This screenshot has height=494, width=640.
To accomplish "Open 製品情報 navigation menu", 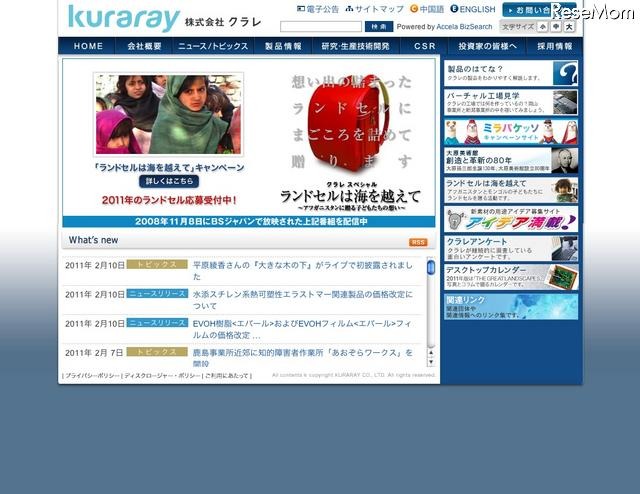I will coord(283,46).
